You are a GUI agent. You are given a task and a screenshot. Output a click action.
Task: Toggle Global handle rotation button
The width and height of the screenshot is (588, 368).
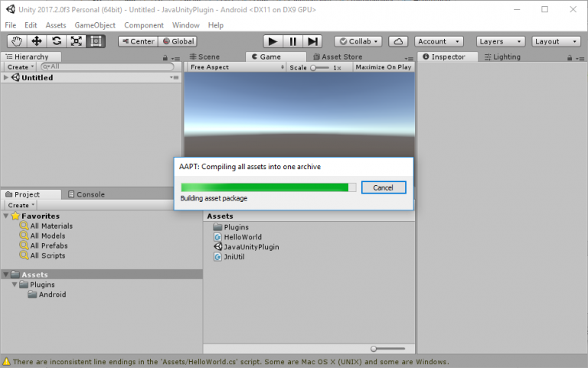click(x=178, y=41)
